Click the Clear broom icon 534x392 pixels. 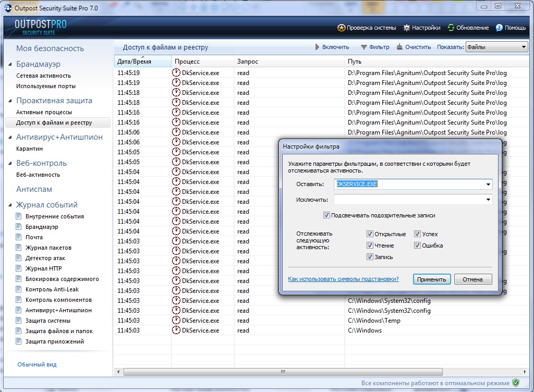point(399,47)
